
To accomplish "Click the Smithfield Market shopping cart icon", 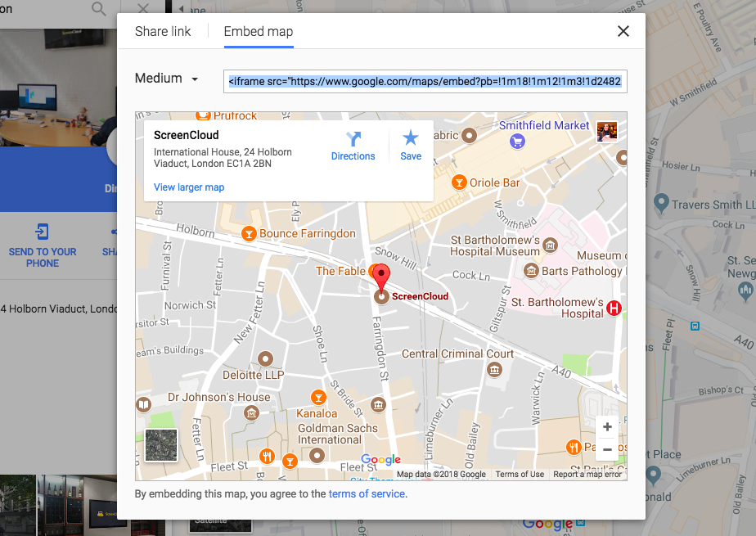I will click(x=517, y=142).
